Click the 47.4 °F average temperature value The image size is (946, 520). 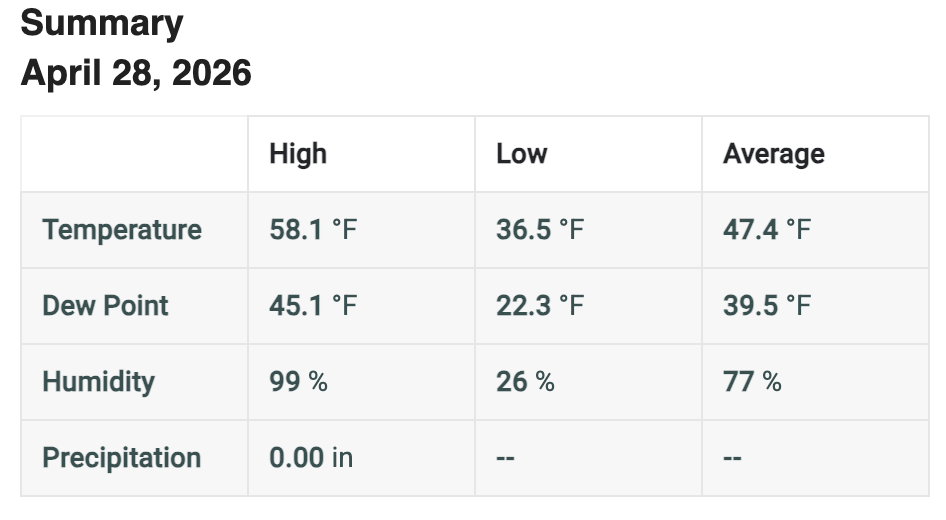[x=767, y=230]
